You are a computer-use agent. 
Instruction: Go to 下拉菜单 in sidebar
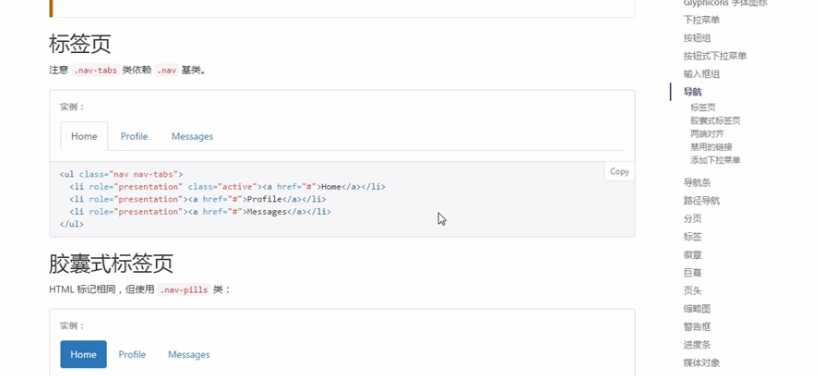tap(701, 20)
